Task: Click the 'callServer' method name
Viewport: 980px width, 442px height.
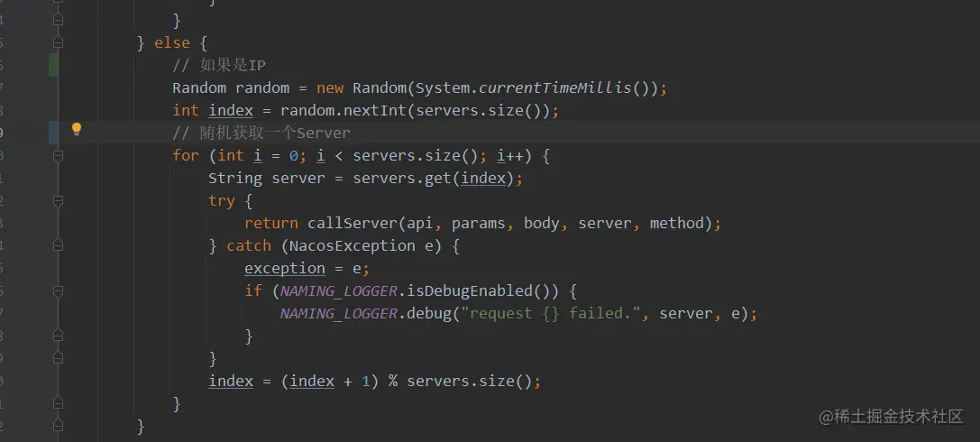Action: (353, 223)
